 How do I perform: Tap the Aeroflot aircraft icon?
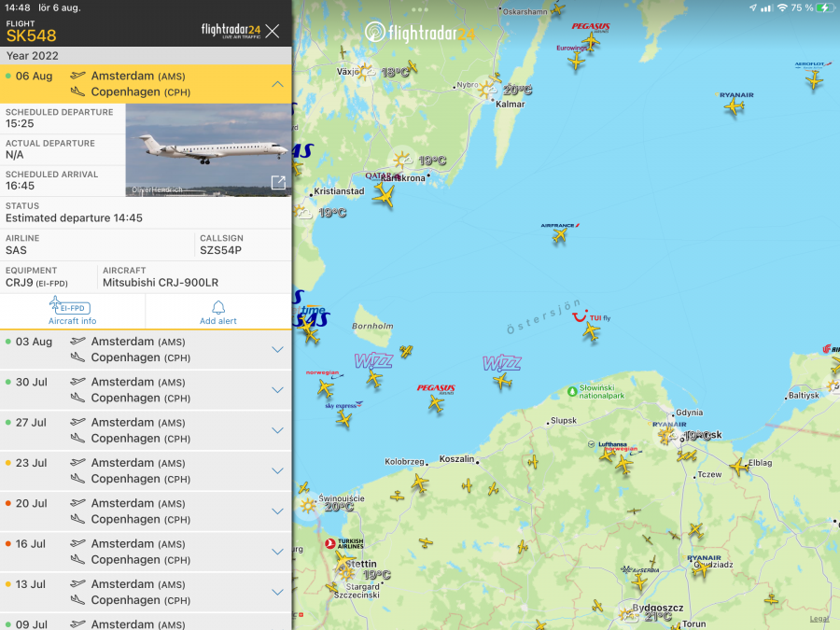point(814,80)
